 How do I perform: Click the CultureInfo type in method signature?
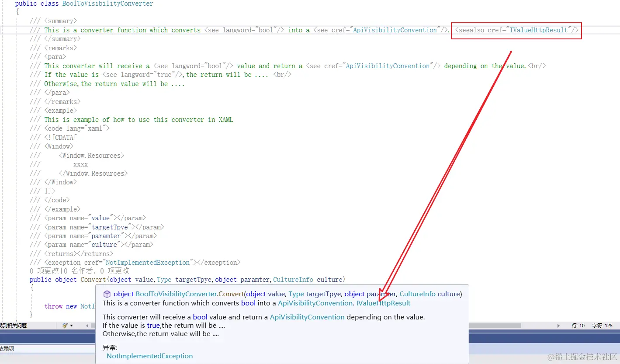(293, 280)
